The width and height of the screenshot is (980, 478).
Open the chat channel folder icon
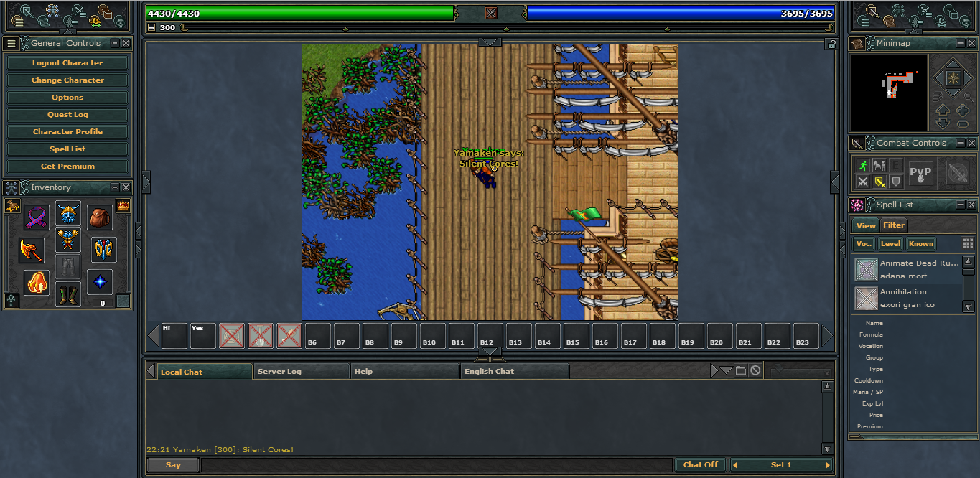pos(741,370)
